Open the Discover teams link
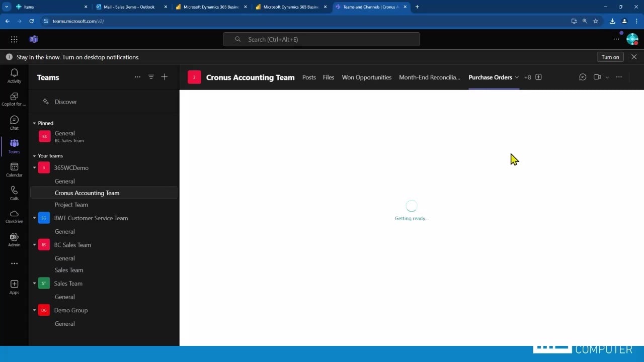 [65, 102]
